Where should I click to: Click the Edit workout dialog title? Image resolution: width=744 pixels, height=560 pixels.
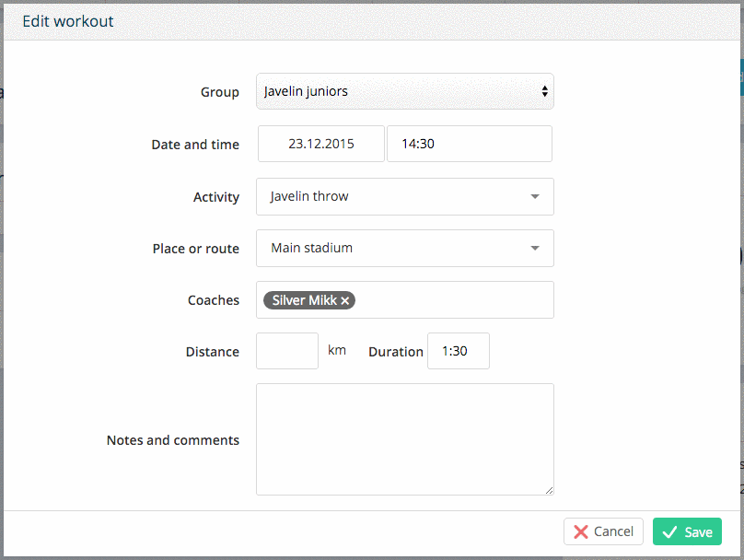click(x=68, y=21)
